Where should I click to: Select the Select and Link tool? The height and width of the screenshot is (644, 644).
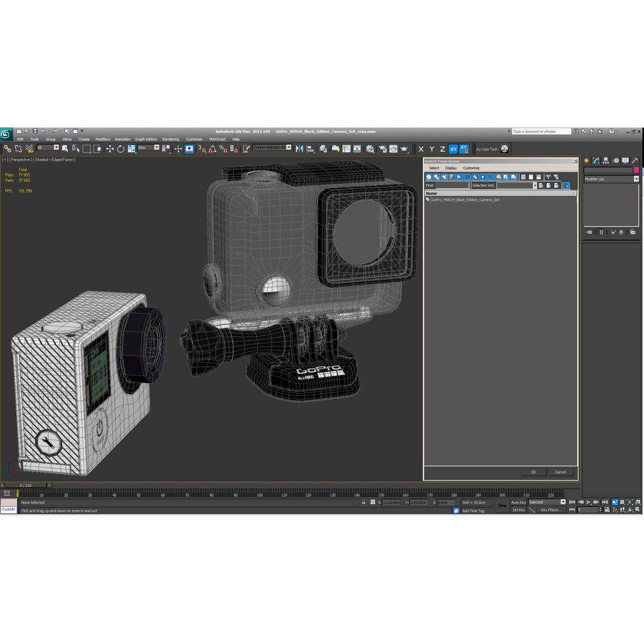[x=7, y=148]
